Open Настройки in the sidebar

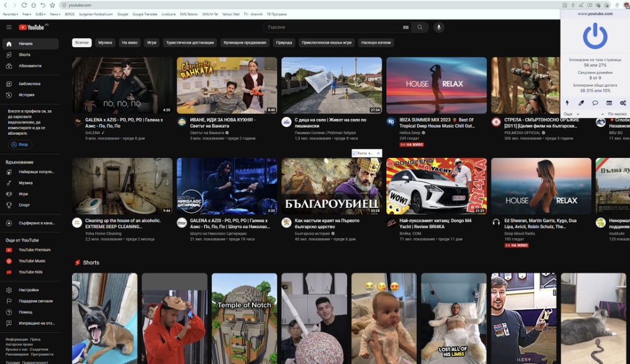pyautogui.click(x=30, y=290)
